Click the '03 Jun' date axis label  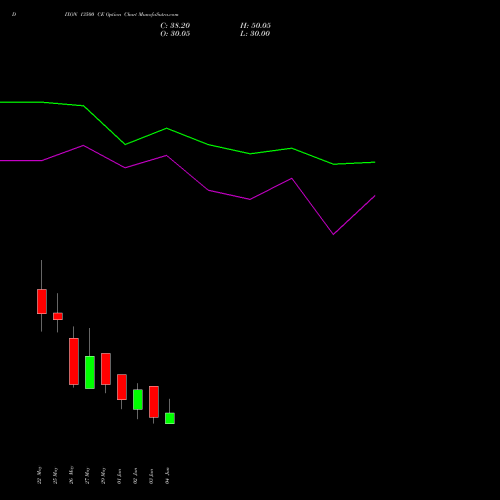151,476
